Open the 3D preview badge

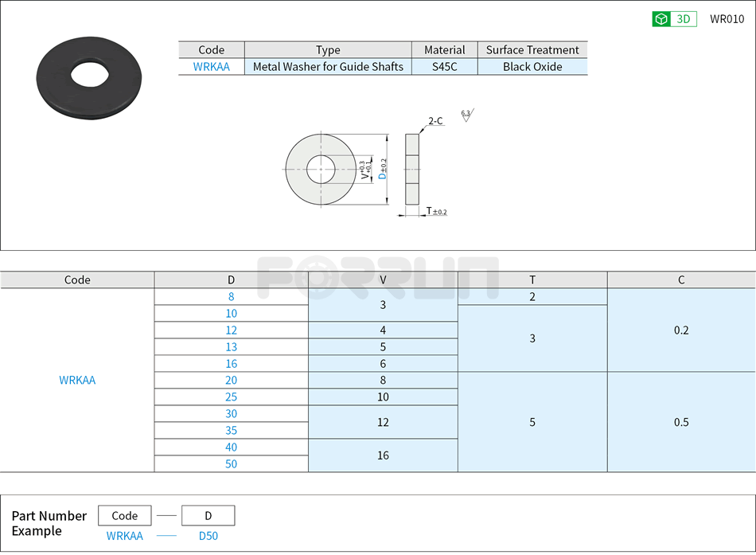tap(674, 18)
